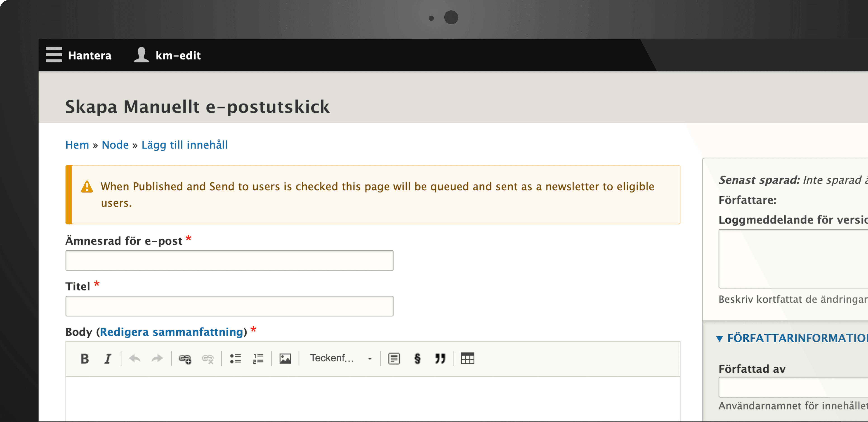Open the insert image dialog
This screenshot has height=422, width=868.
285,359
